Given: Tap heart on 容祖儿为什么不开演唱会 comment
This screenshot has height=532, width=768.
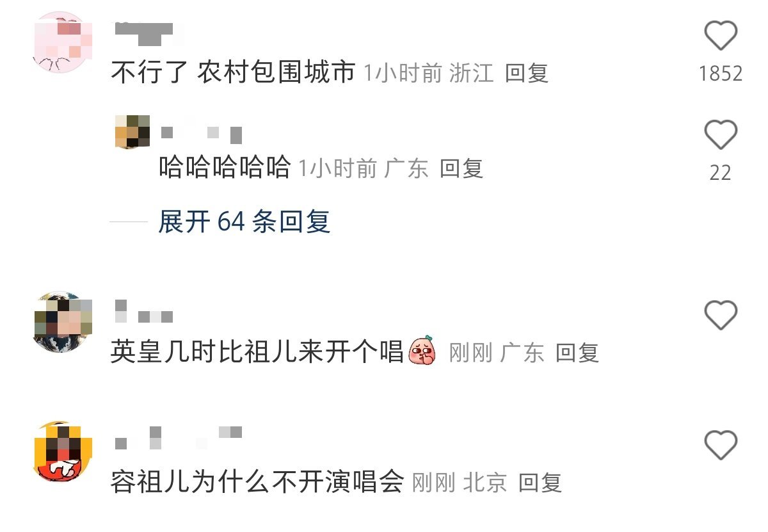Looking at the screenshot, I should pos(721,445).
